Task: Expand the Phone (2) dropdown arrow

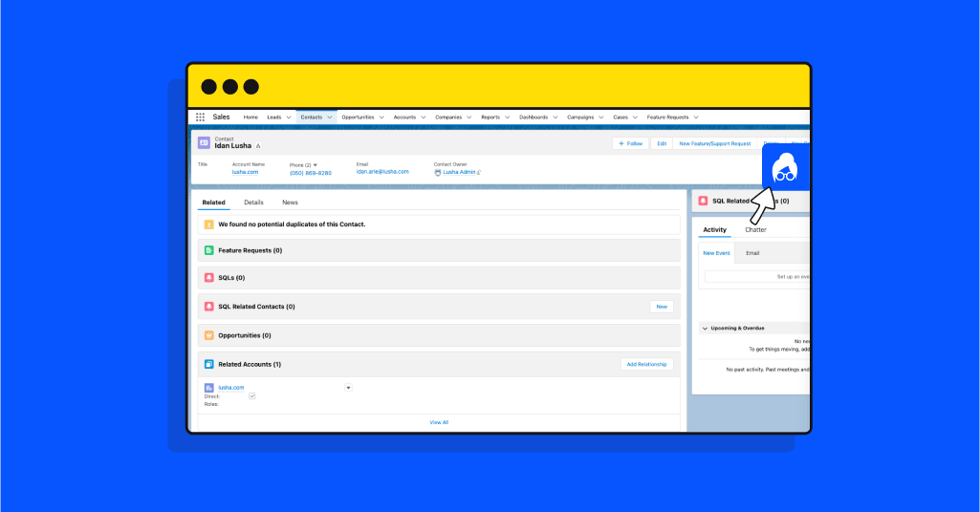Action: 315,165
